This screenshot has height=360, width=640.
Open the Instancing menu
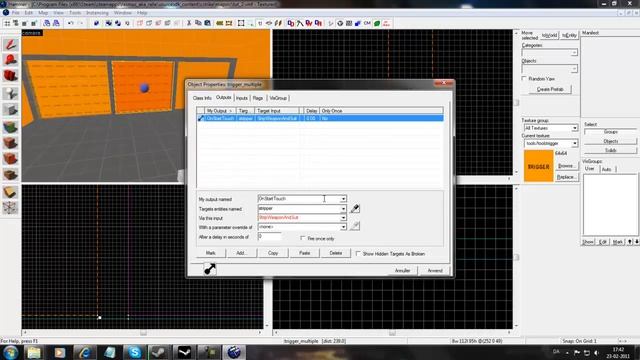[97, 13]
